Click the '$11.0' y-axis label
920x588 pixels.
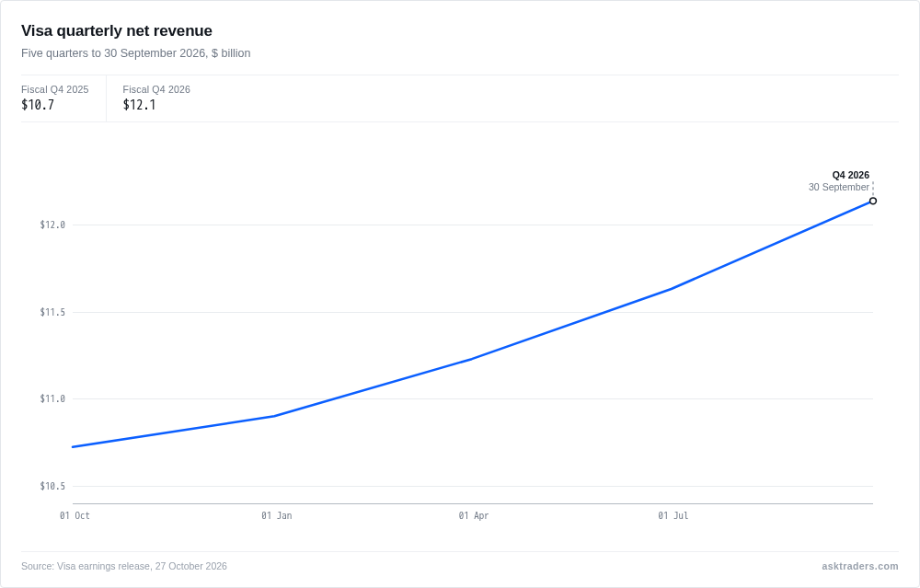[52, 399]
